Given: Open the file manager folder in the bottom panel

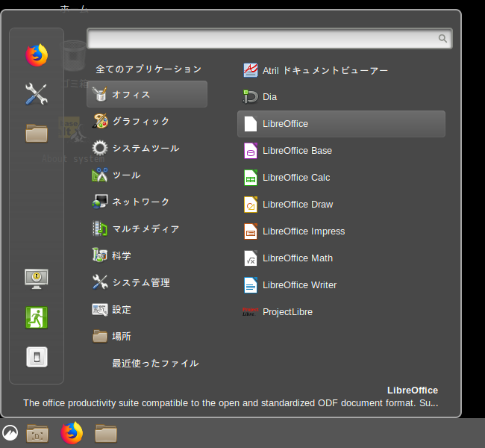Looking at the screenshot, I should coord(106,433).
